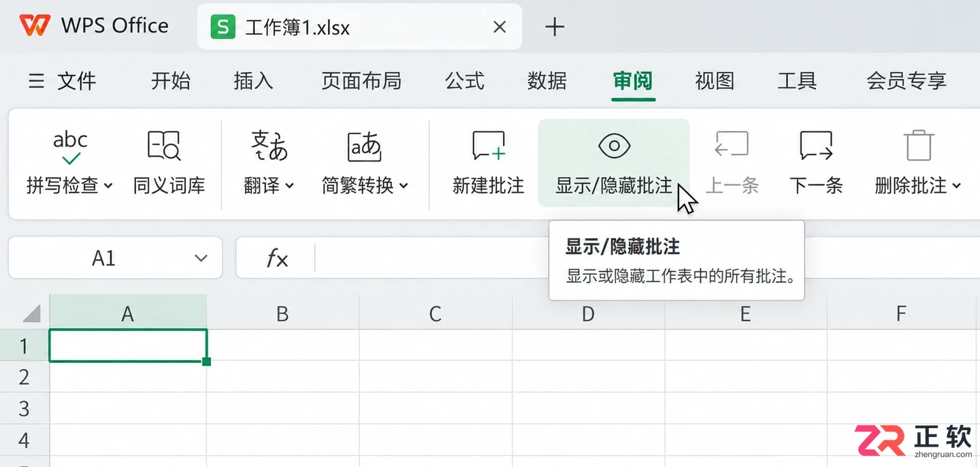Switch to the 页面布局 tab
This screenshot has height=467, width=980.
pyautogui.click(x=361, y=81)
